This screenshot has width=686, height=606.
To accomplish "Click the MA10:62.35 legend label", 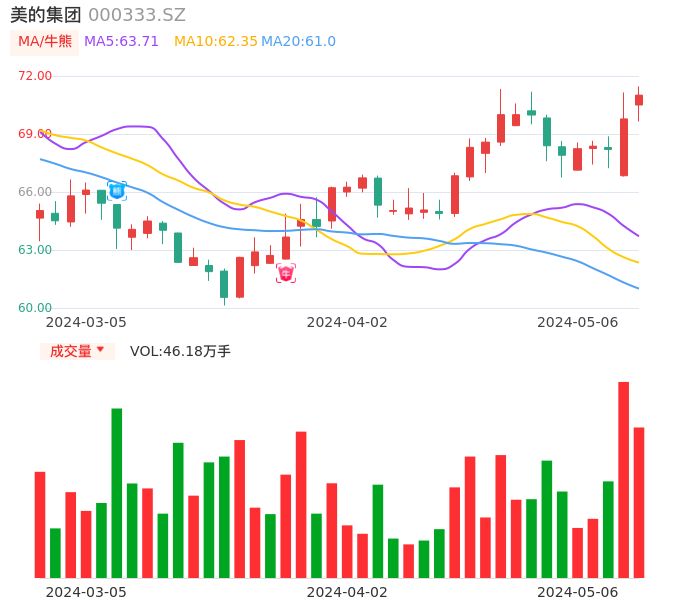I will [x=216, y=42].
